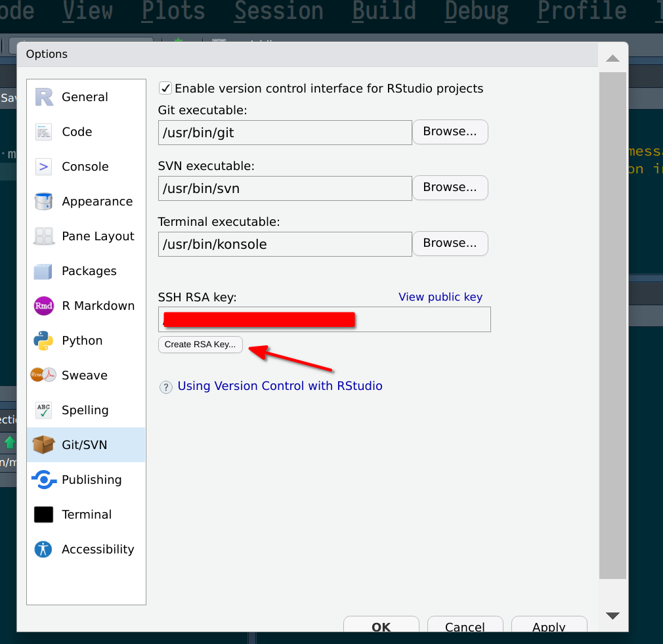Open Using Version Control with RStudio link
The height and width of the screenshot is (644, 663).
click(x=280, y=386)
